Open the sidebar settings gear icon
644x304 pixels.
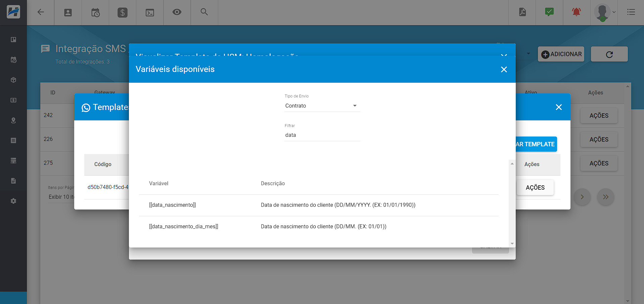[x=13, y=201]
